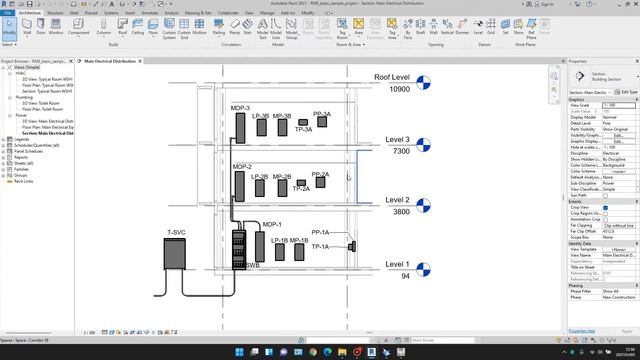
Task: Select the Ceiling tool
Action: [138, 27]
